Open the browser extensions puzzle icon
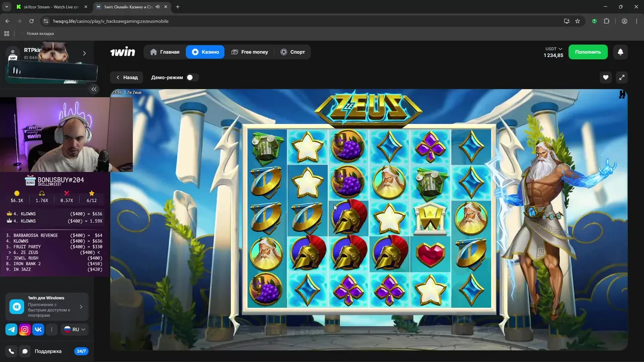The width and height of the screenshot is (644, 362). click(606, 21)
